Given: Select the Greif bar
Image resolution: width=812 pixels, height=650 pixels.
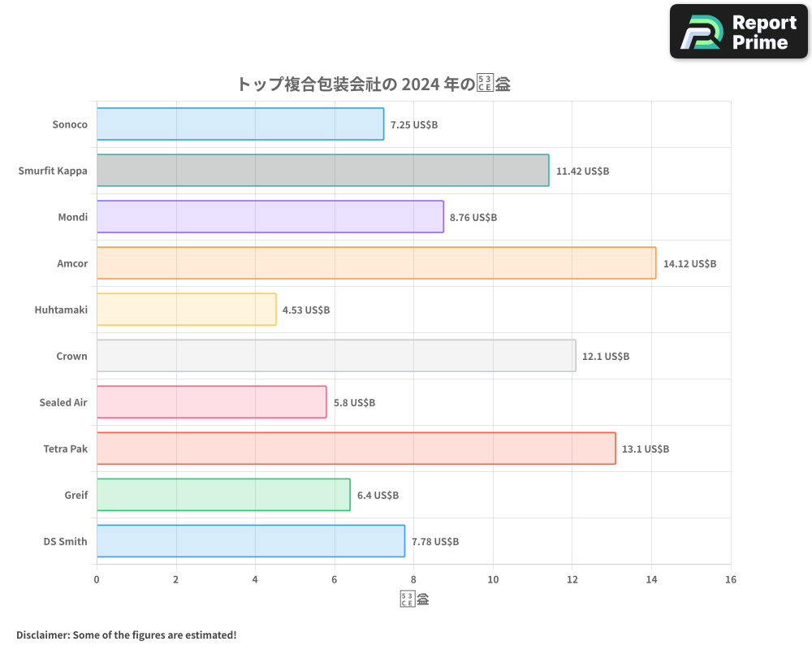Looking at the screenshot, I should [x=222, y=495].
